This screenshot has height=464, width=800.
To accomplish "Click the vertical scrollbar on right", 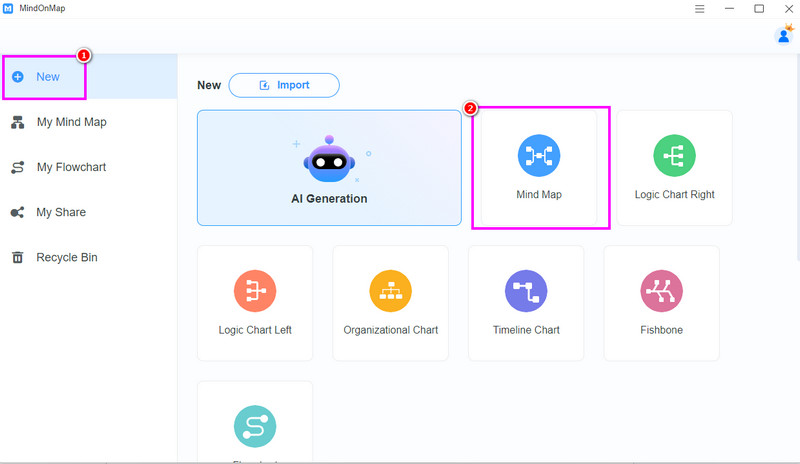I will pos(797,158).
